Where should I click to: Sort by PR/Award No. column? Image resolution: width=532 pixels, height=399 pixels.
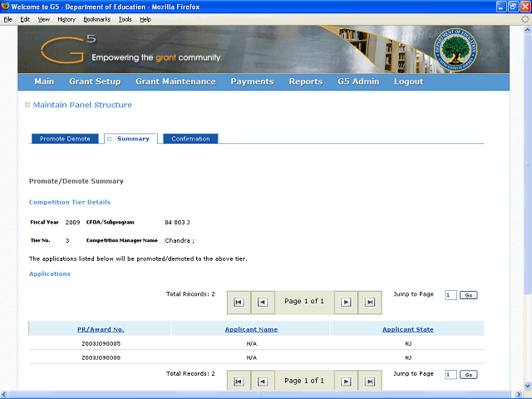(101, 329)
